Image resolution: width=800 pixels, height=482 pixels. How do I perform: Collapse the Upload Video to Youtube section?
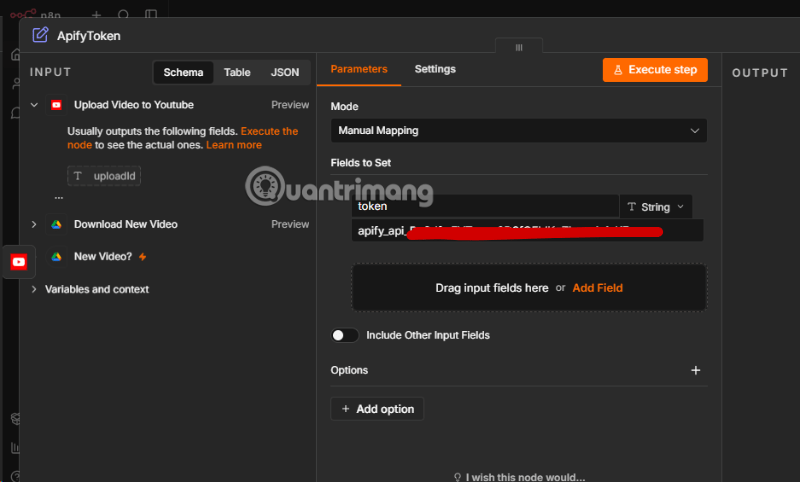tap(34, 105)
